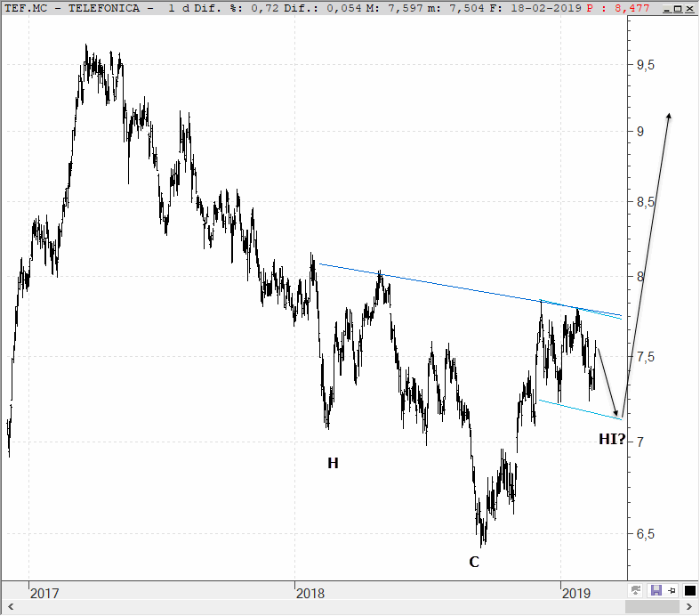Click the 'C' head annotation at chart bottom

pos(474,562)
